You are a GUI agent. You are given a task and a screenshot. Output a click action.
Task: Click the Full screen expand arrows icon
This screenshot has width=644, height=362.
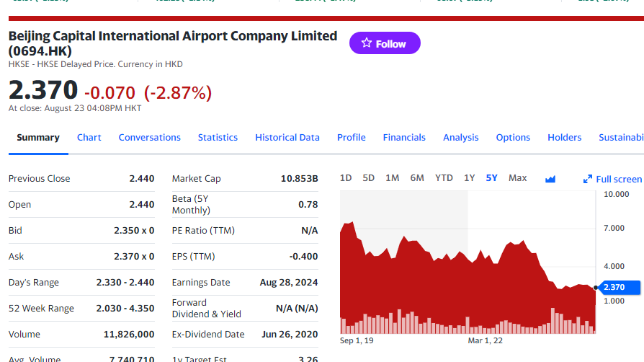tap(588, 179)
